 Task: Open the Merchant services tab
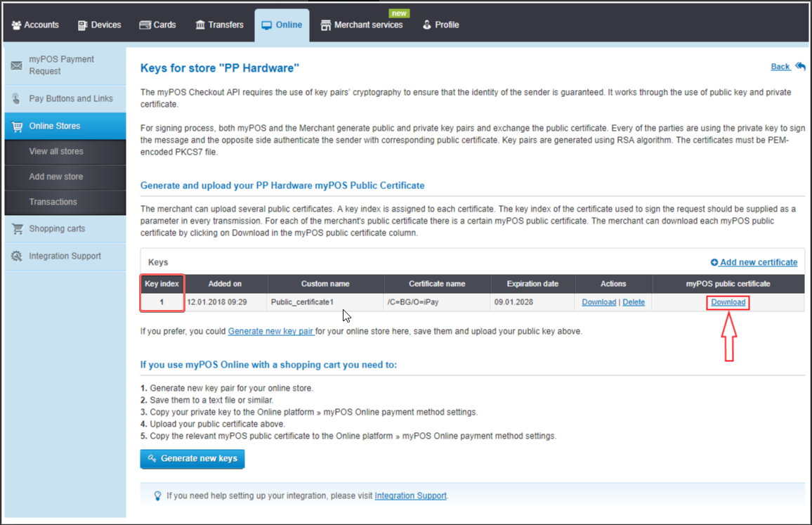(362, 25)
